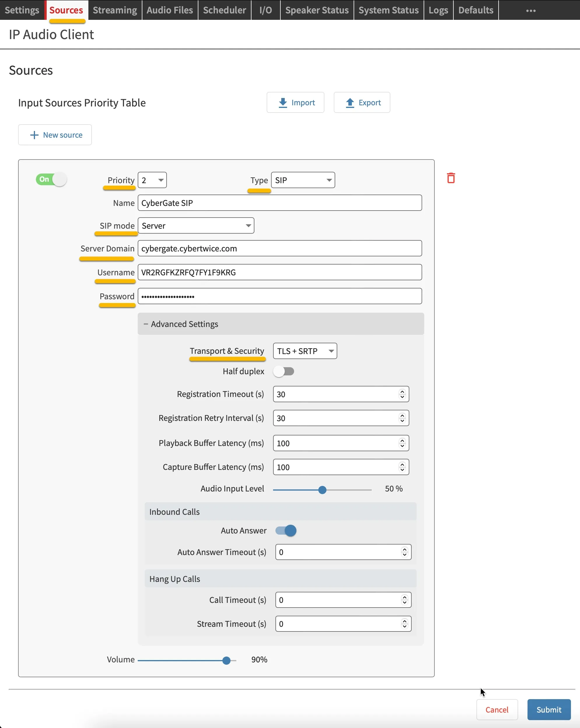The image size is (580, 728).
Task: Switch to the Streaming tab
Action: click(x=115, y=10)
